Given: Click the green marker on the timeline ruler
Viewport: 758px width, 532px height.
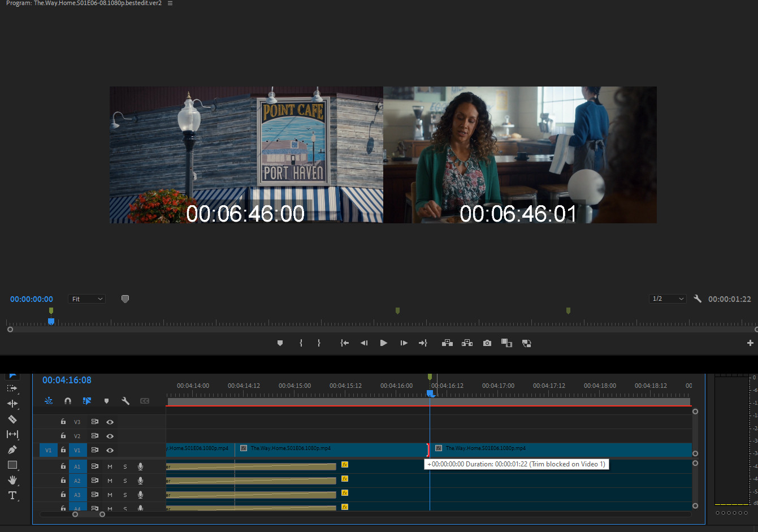Looking at the screenshot, I should point(430,377).
